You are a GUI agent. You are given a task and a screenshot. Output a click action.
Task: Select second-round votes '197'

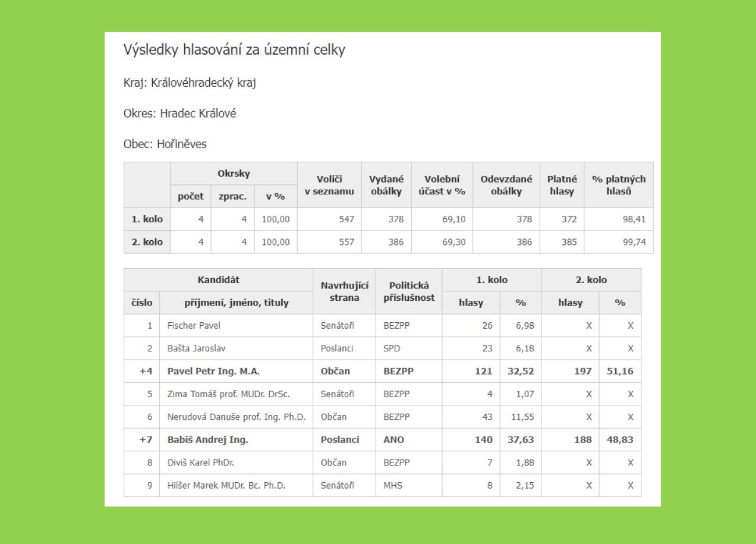pyautogui.click(x=583, y=371)
